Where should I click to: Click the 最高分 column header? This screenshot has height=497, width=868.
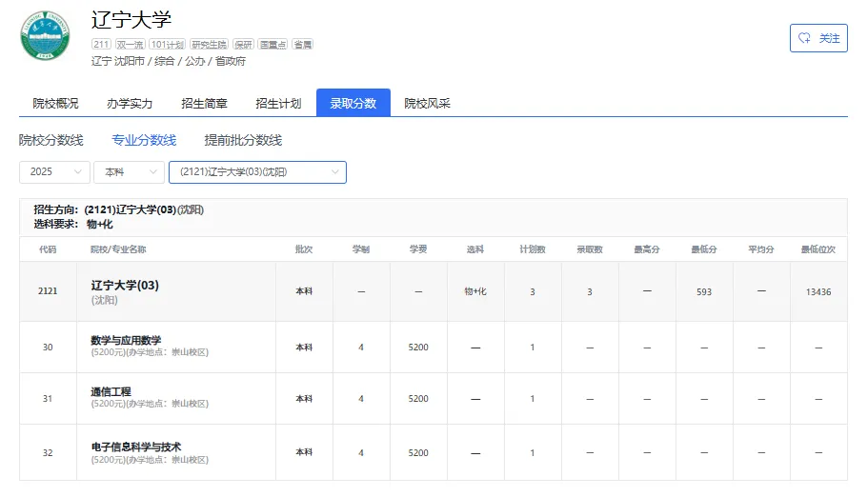pyautogui.click(x=647, y=249)
